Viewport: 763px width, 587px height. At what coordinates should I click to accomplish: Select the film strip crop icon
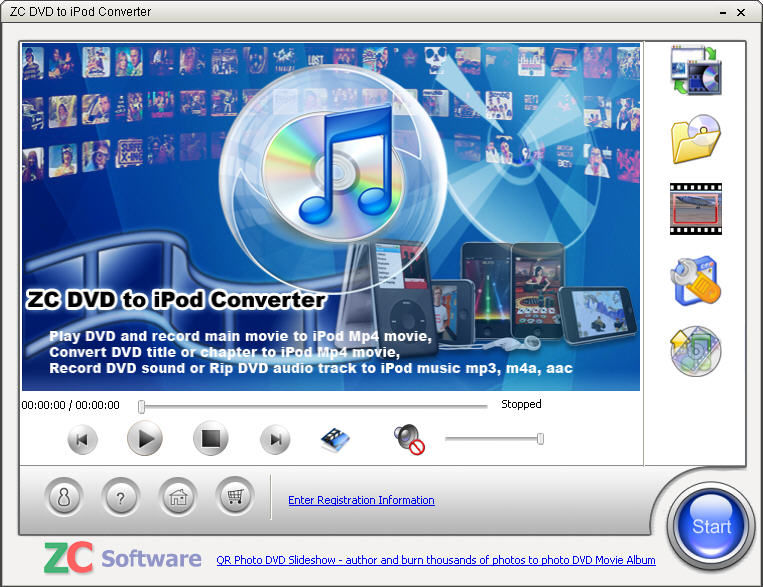click(x=696, y=209)
